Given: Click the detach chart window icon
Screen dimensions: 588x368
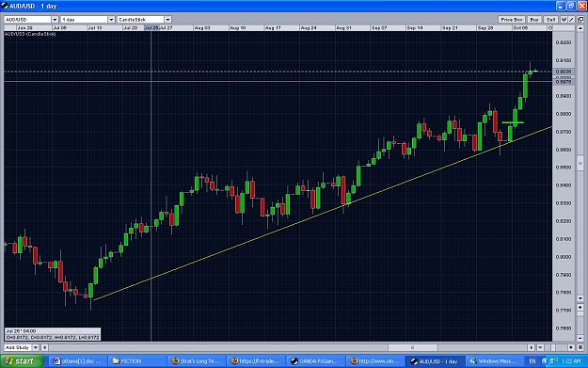Looking at the screenshot, I should [580, 20].
